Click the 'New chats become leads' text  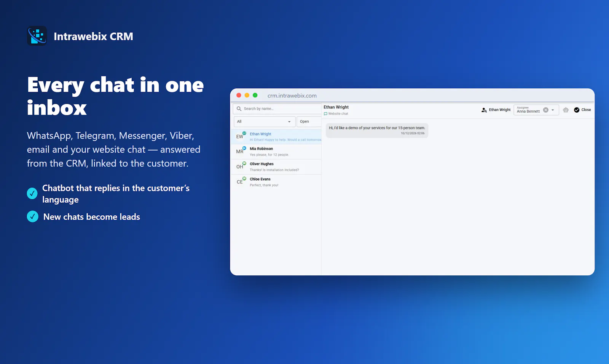(92, 217)
